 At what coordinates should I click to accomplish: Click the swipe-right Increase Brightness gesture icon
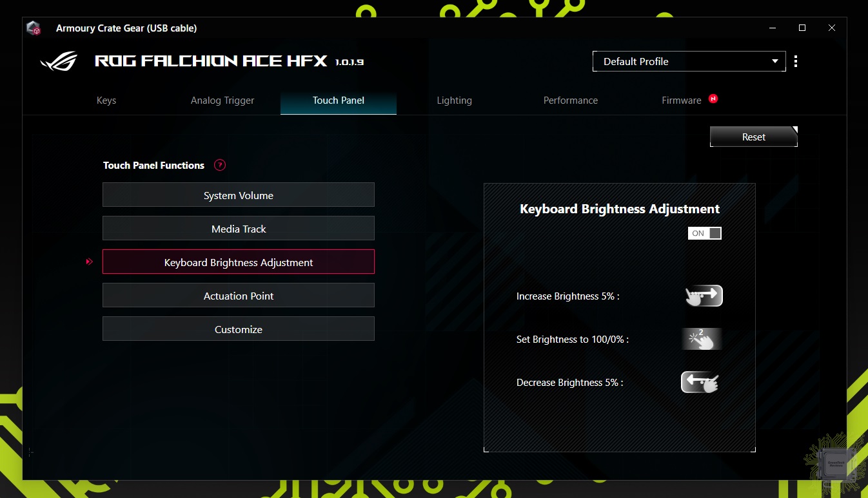point(704,296)
